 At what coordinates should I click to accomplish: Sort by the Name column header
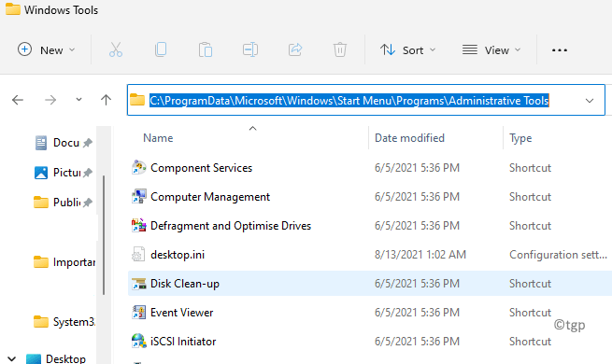tap(158, 138)
